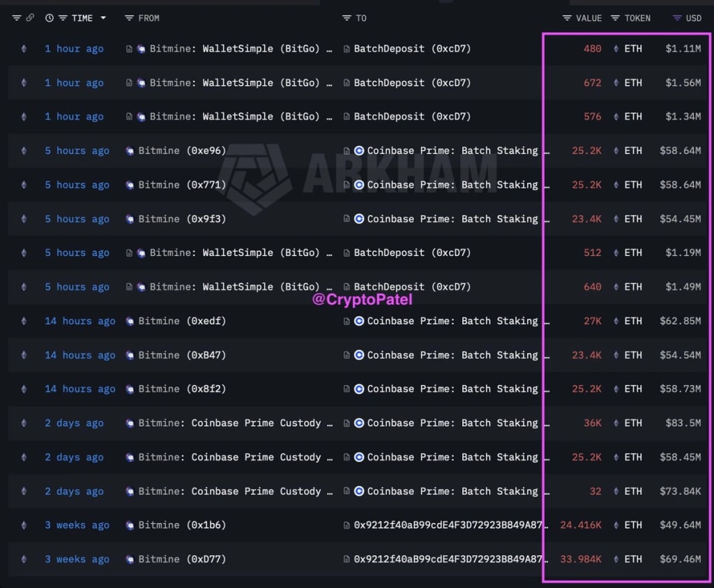Select the $54.54M USD cell
The image size is (714, 588).
(x=681, y=355)
